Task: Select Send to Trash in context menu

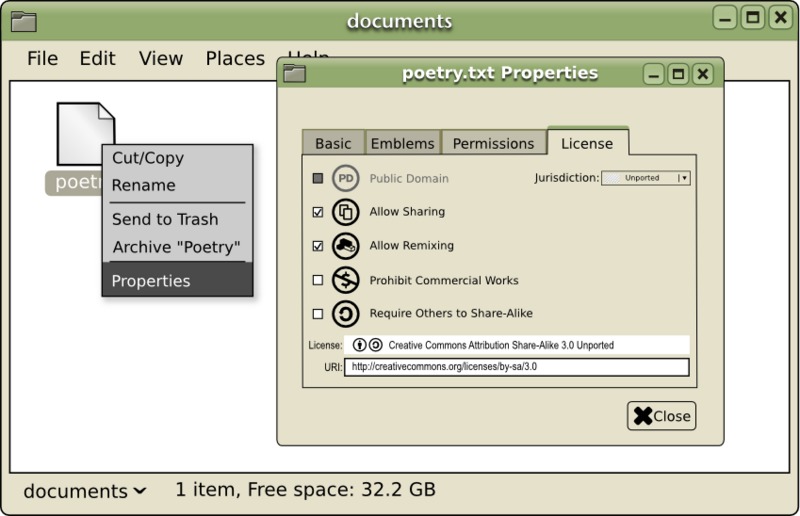Action: coord(178,219)
